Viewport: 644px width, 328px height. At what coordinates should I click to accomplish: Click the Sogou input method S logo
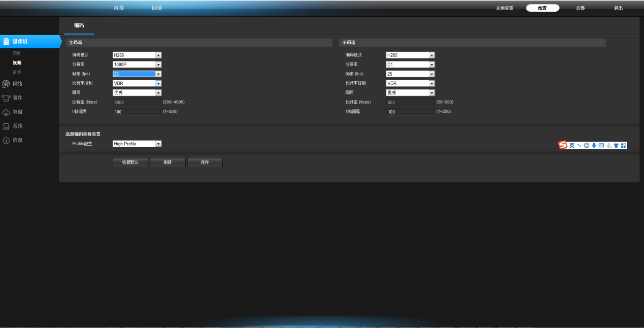pos(563,146)
